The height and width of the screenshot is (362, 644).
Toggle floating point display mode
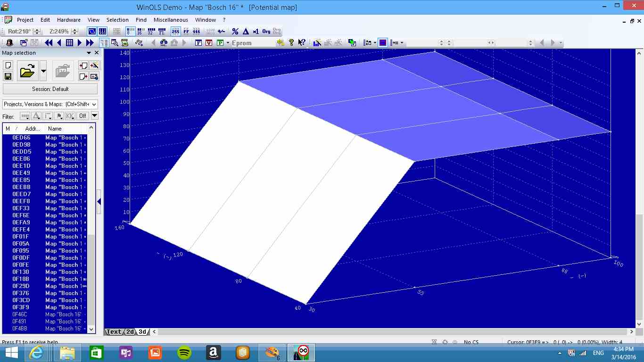pos(162,32)
